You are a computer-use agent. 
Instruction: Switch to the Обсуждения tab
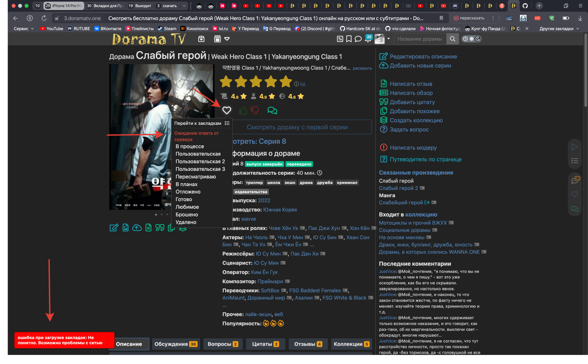point(176,344)
